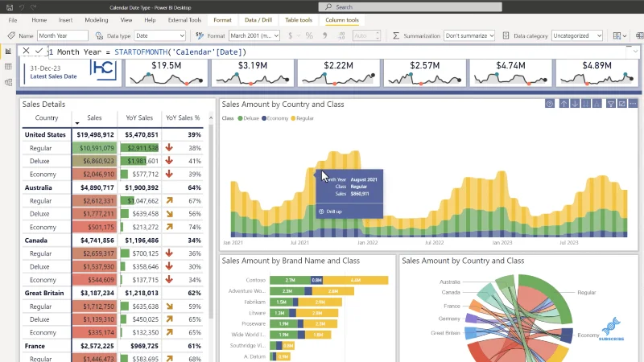
Task: Select the $4.89M sparkline card
Action: tap(597, 73)
